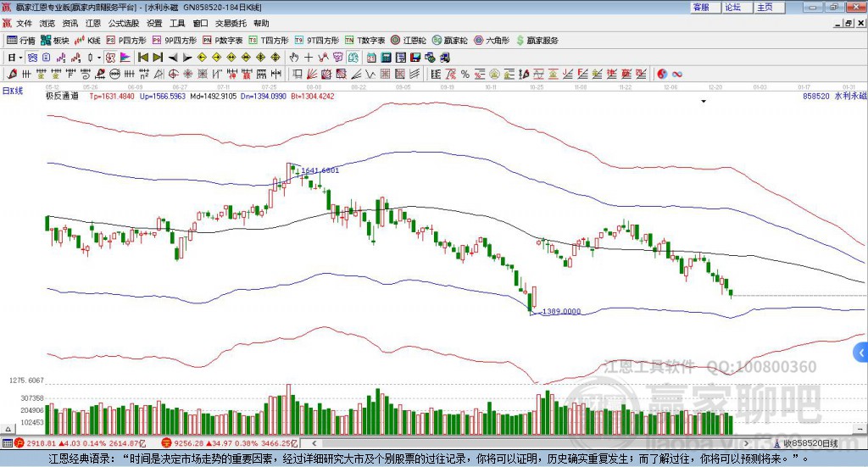
Task: Expand the blue side panel chevron
Action: (x=861, y=353)
